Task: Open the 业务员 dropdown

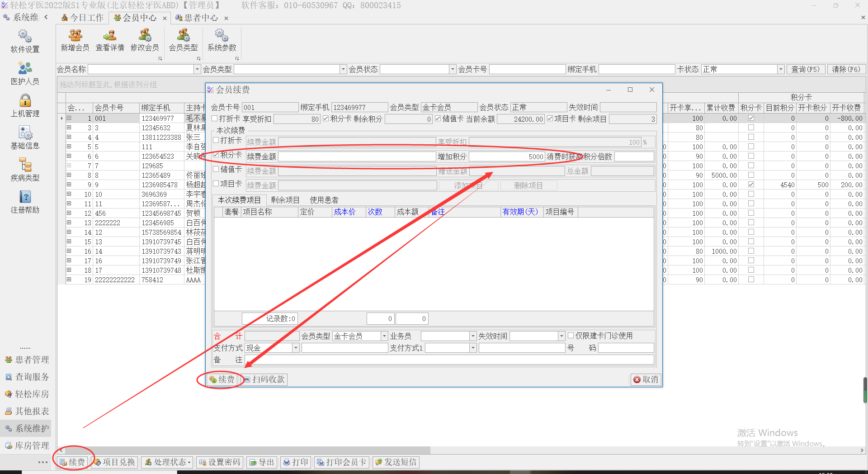Action: coord(473,336)
